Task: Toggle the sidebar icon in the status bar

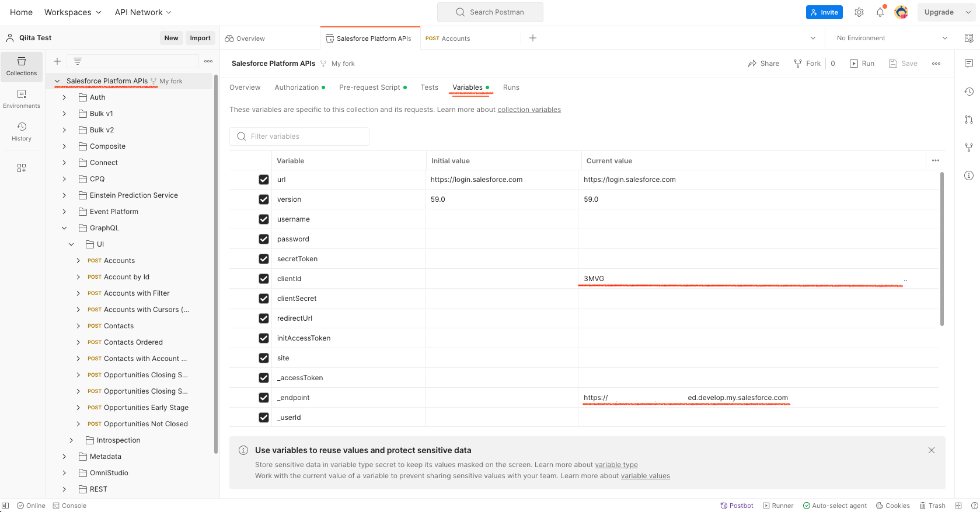Action: (x=5, y=506)
